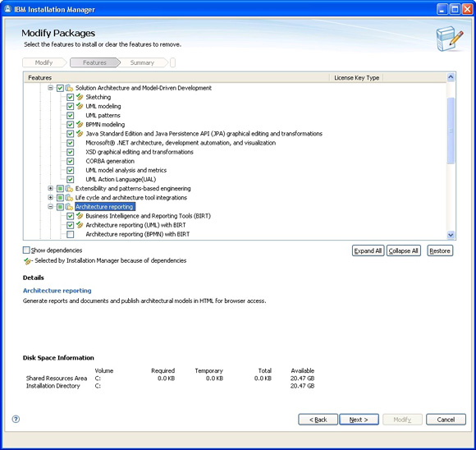Viewport: 476px width, 450px height.
Task: Expand Life cycle and architecture tool integrations
Action: (50, 198)
